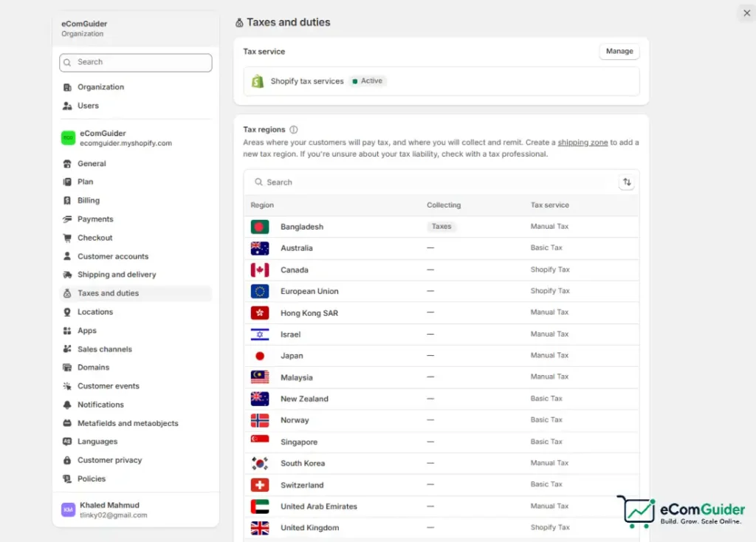Click the Billing sidebar icon

pos(67,201)
